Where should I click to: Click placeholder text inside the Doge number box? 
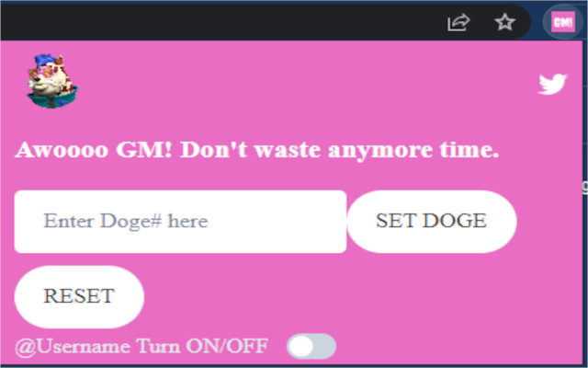pos(126,221)
